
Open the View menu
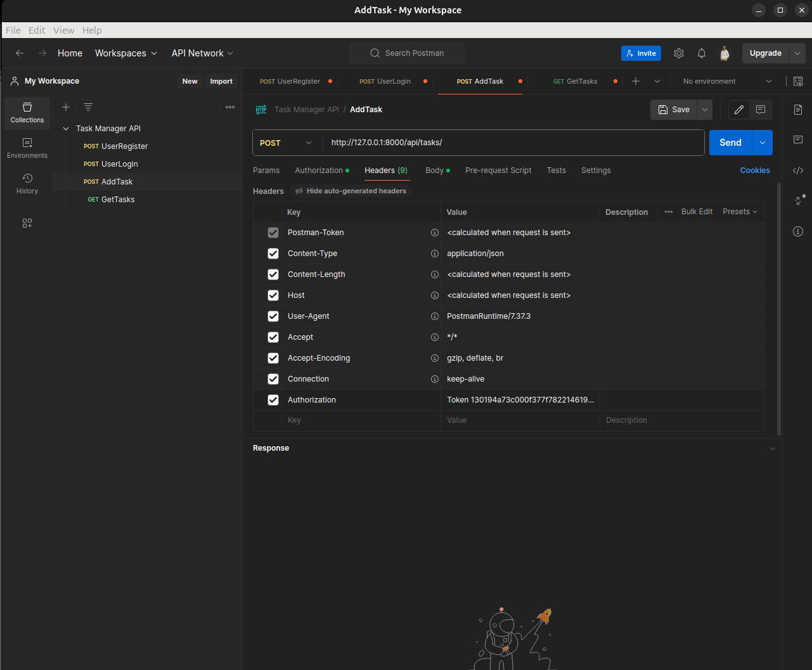(x=63, y=30)
